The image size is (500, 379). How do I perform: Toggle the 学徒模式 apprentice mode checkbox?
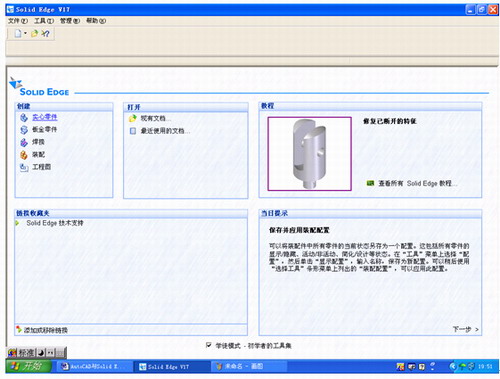coord(209,345)
